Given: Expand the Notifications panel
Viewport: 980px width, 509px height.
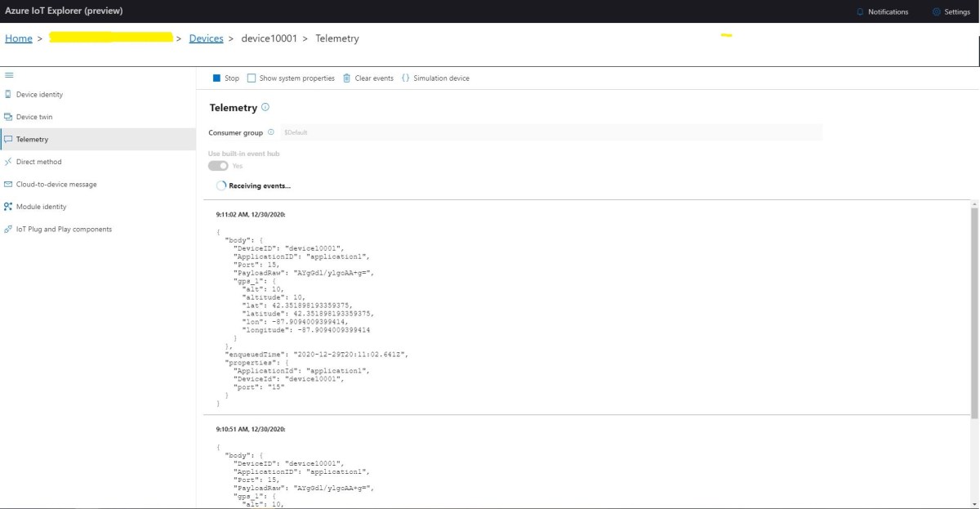Looking at the screenshot, I should [x=883, y=11].
